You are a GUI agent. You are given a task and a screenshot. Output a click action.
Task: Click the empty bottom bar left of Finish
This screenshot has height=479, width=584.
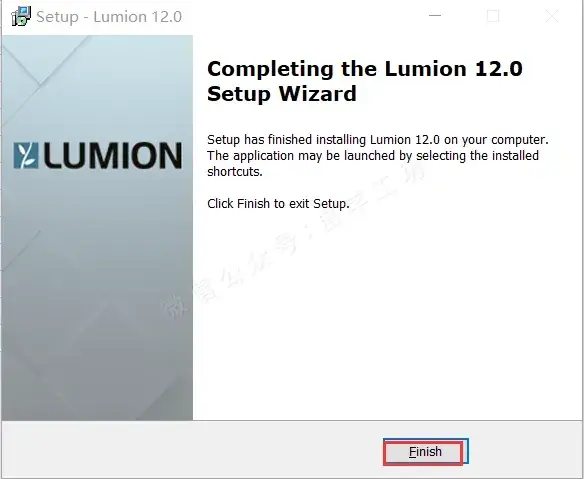pyautogui.click(x=192, y=451)
